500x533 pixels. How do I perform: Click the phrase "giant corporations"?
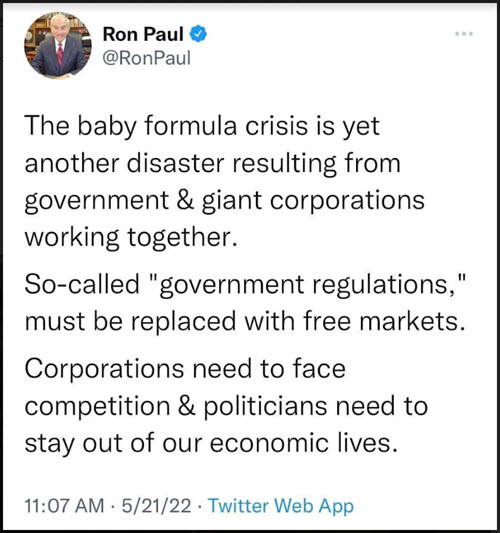[x=313, y=201]
